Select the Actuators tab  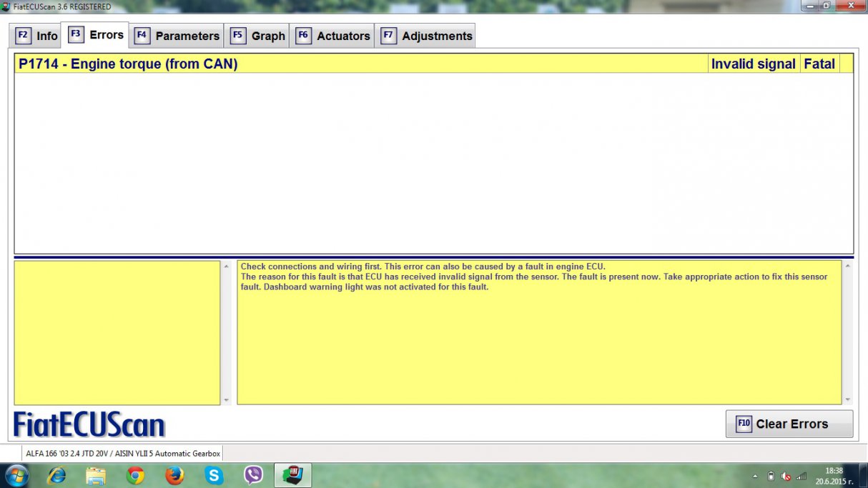click(x=333, y=36)
